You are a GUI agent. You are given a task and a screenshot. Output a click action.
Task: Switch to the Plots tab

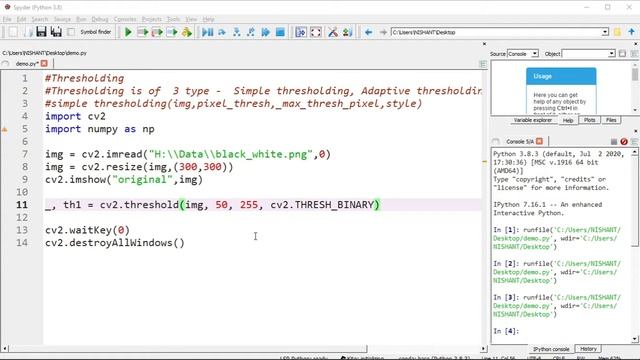(589, 120)
